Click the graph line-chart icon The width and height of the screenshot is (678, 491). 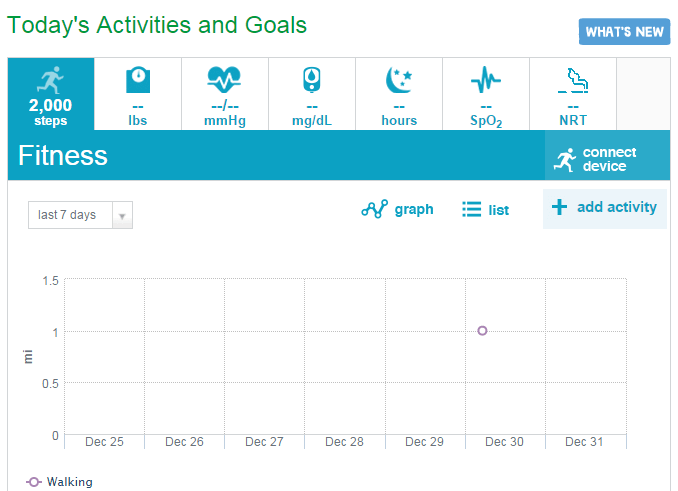pyautogui.click(x=374, y=209)
